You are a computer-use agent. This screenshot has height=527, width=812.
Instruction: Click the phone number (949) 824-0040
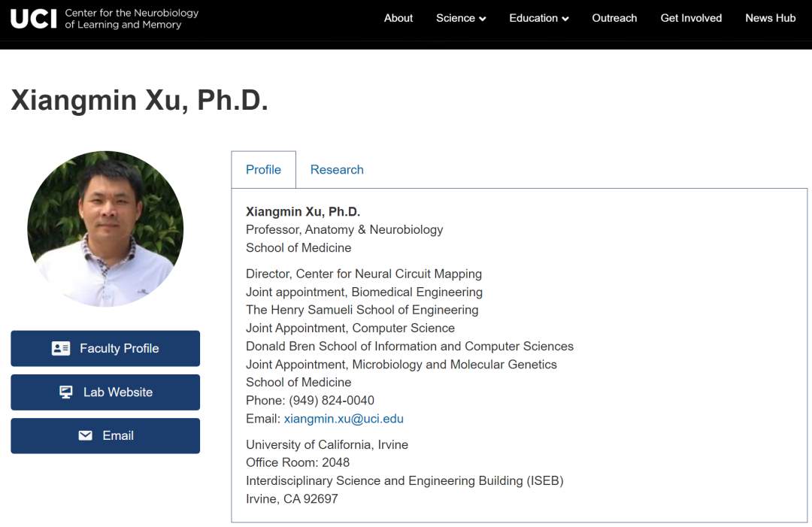[x=332, y=401]
